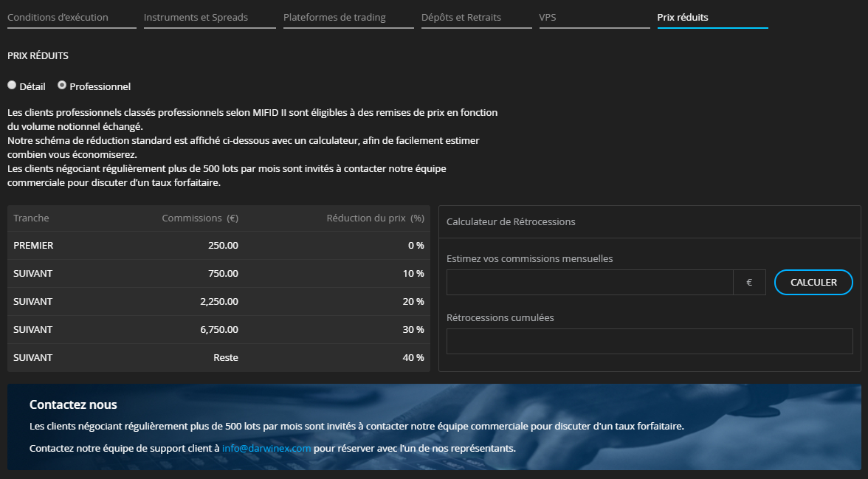The height and width of the screenshot is (479, 868).
Task: Click the 20 % reduction value
Action: tap(413, 302)
